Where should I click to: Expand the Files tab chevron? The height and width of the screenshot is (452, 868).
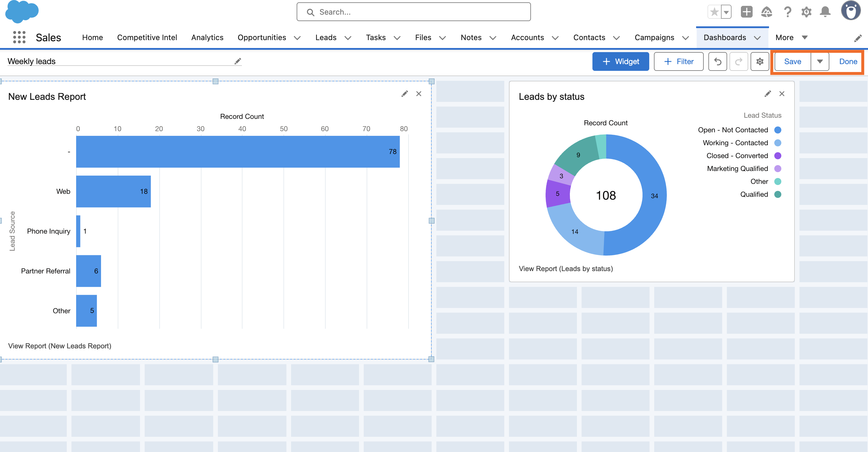click(x=442, y=38)
